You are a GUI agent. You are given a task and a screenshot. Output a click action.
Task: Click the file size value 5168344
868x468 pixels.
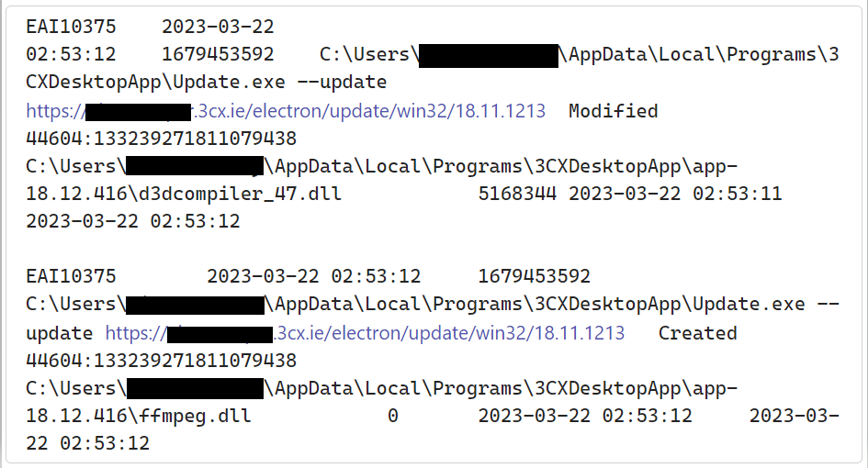pyautogui.click(x=517, y=194)
